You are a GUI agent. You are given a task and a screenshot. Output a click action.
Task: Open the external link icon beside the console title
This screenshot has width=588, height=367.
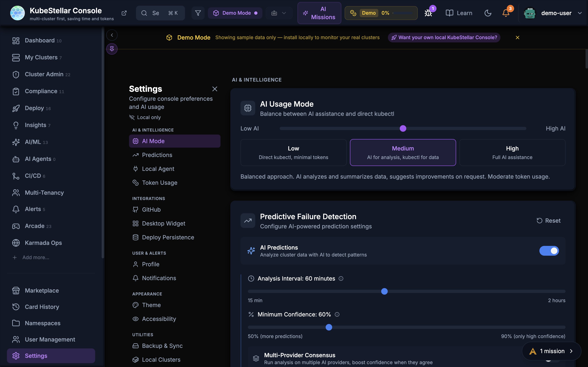[x=124, y=13]
